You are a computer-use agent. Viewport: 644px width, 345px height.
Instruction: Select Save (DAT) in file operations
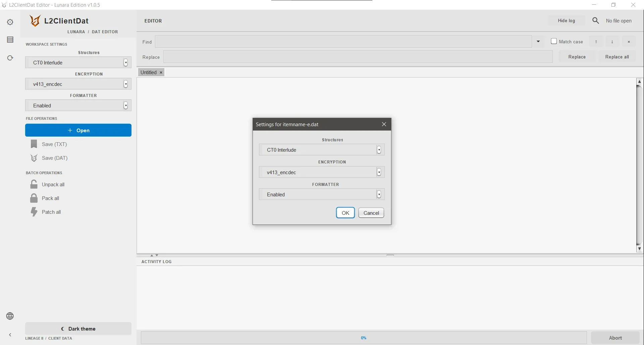click(x=49, y=158)
